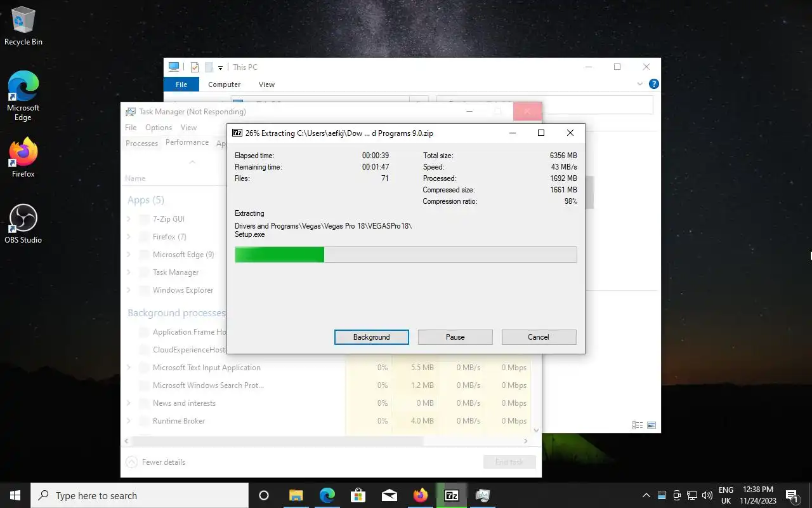Switch to the Performance tab in Task Manager
Viewport: 812px width, 508px height.
point(187,142)
